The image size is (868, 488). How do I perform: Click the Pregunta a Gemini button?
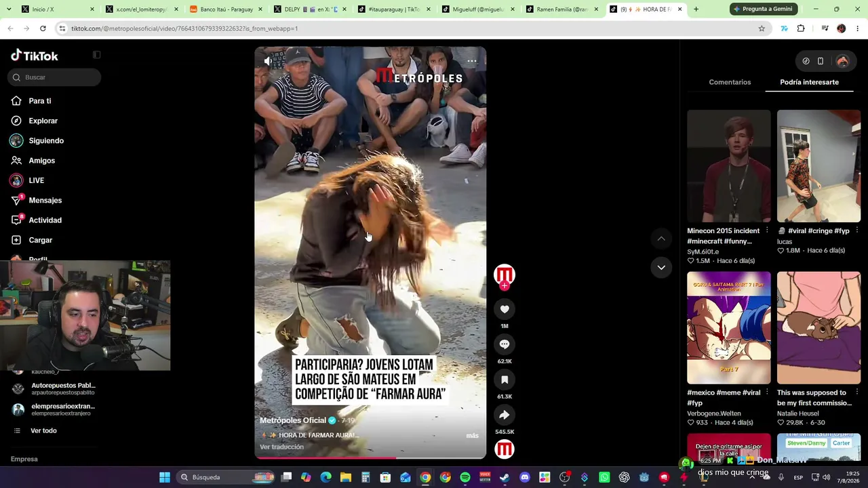(x=762, y=9)
